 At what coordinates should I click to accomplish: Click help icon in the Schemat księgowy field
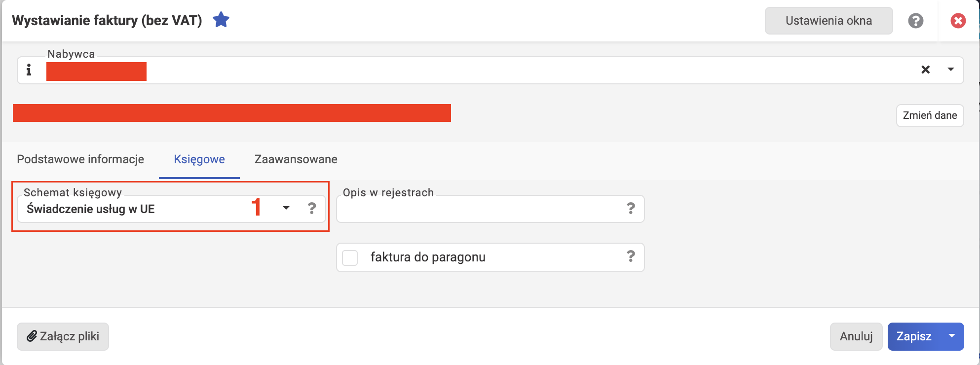tap(312, 208)
